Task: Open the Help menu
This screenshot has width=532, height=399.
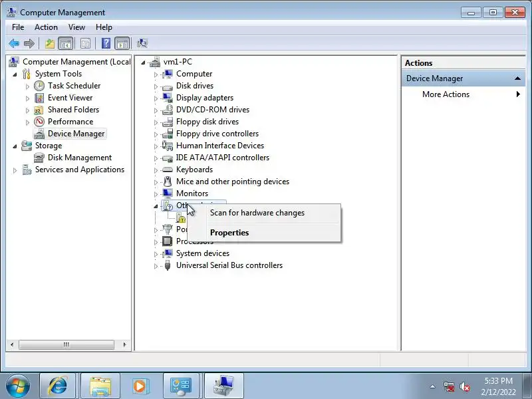Action: pyautogui.click(x=104, y=27)
